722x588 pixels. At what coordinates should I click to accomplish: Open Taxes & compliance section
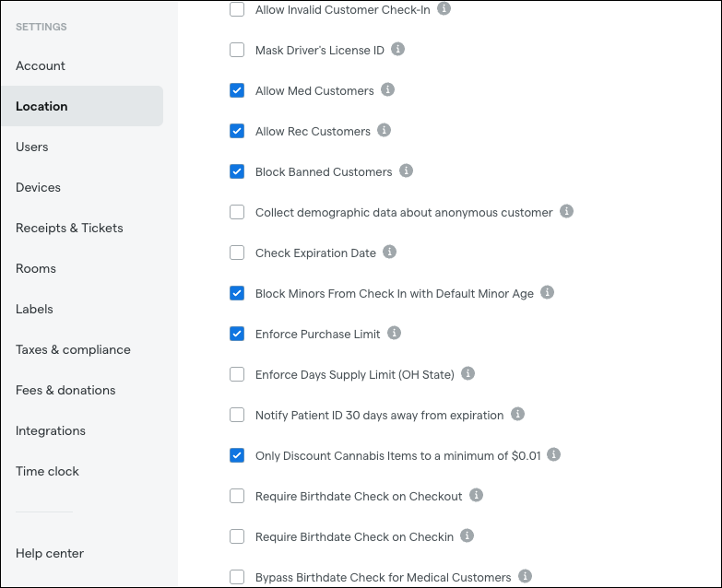[73, 349]
